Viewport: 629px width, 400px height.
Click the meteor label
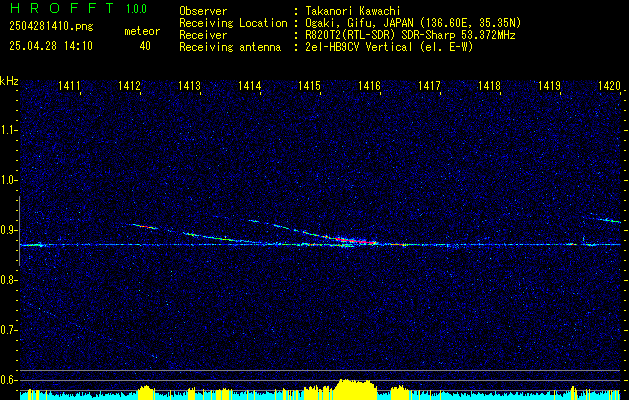coord(142,31)
